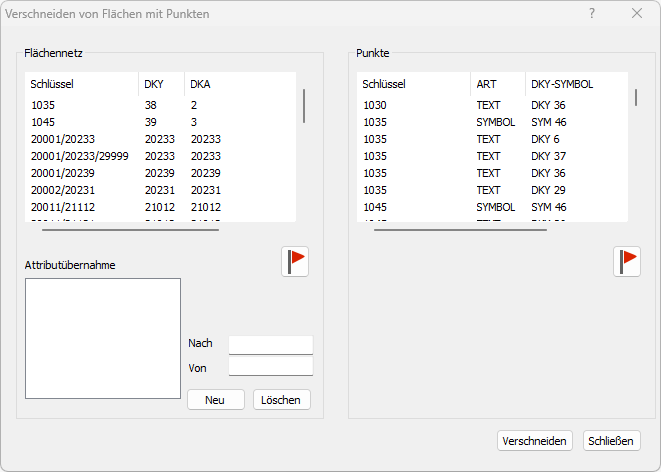The height and width of the screenshot is (472, 661).
Task: Focus the Nach input field
Action: (x=270, y=344)
